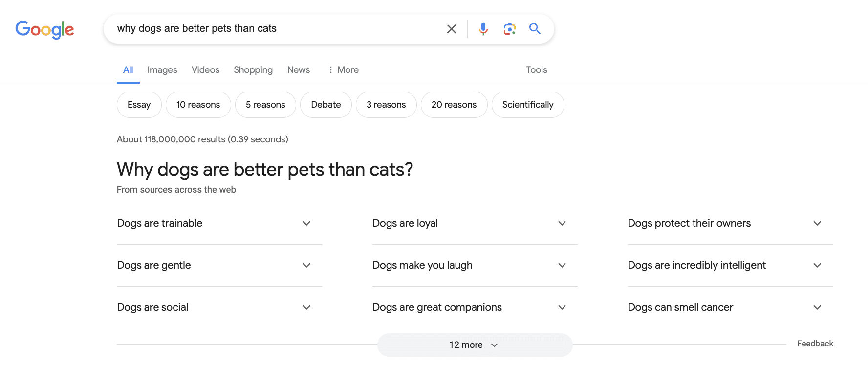868x368 pixels.
Task: Click the search magnifier icon
Action: (535, 29)
